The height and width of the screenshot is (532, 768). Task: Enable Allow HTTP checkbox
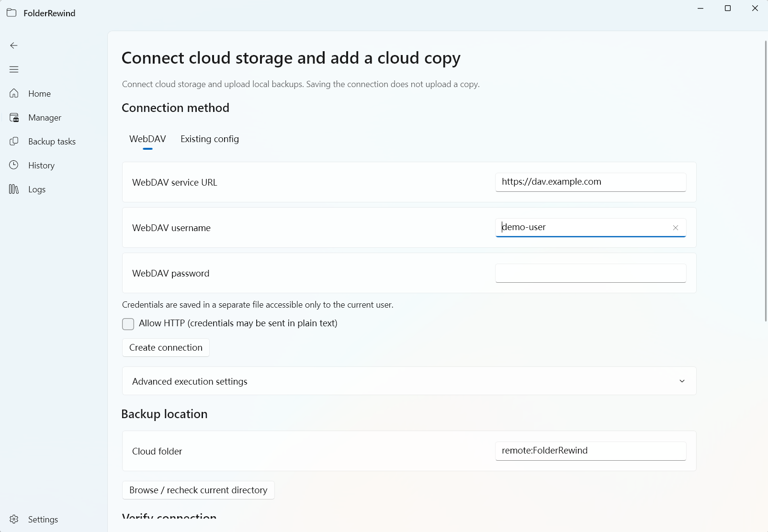[128, 324]
